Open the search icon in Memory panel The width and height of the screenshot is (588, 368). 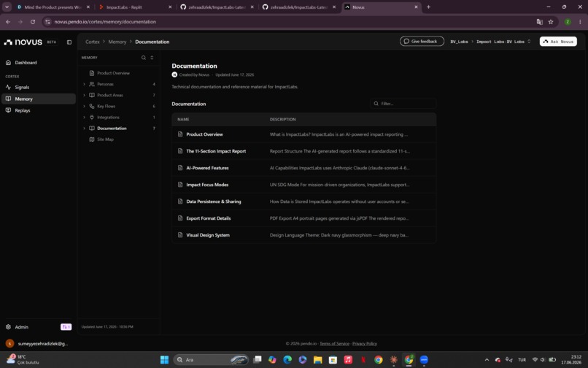(143, 58)
